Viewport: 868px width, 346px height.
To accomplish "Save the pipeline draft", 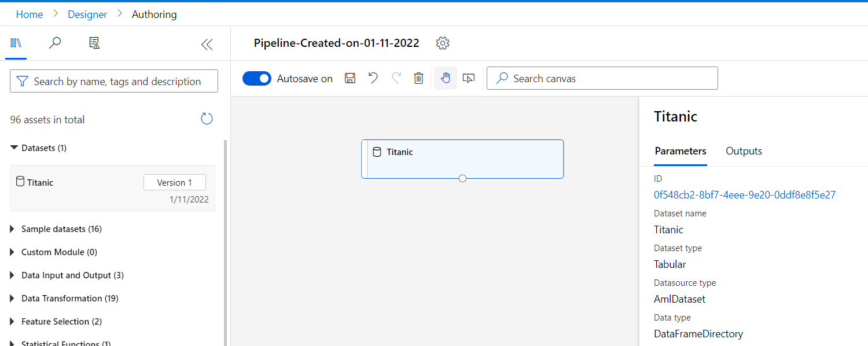I will tap(350, 78).
